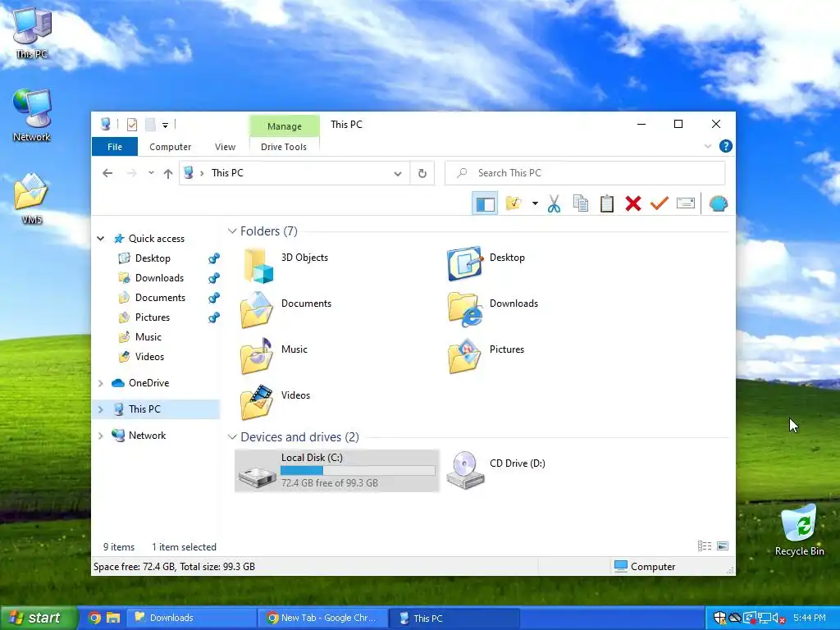
Task: Click the Refresh button beside address bar
Action: click(422, 173)
